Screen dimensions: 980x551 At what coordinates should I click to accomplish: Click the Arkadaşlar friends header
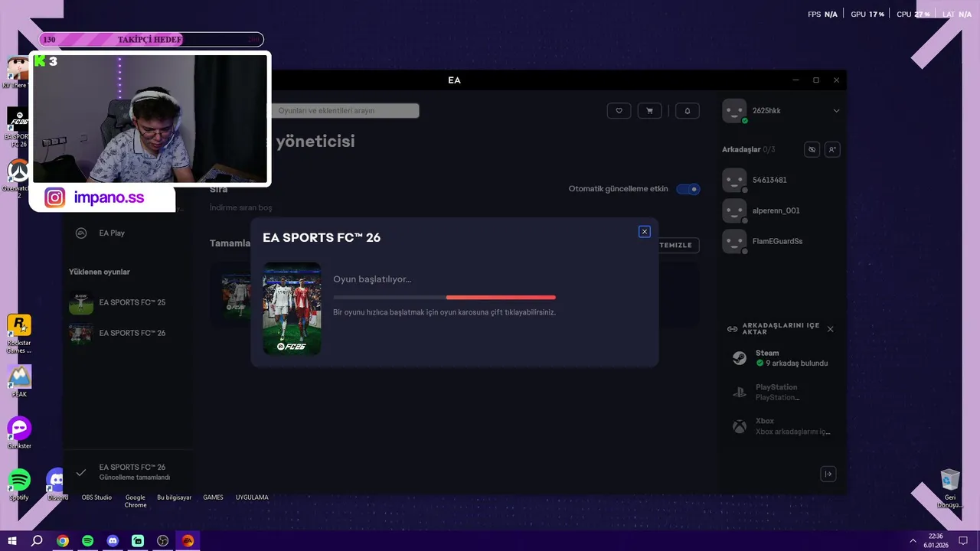click(x=748, y=149)
